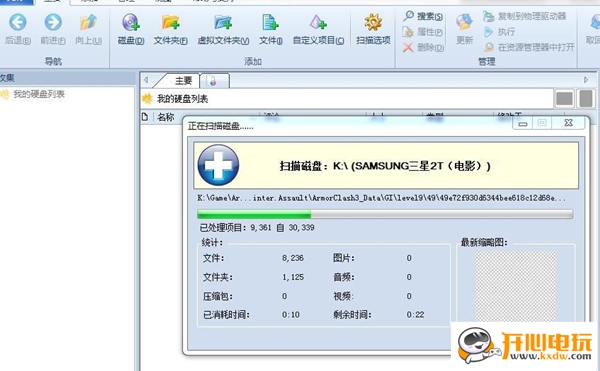Add a file with 文件 icon
600x371 pixels.
click(271, 23)
